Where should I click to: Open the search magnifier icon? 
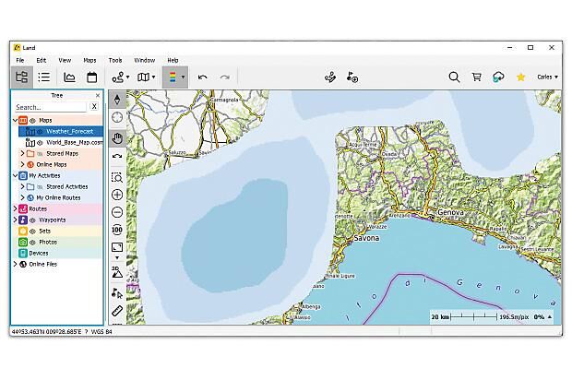click(x=454, y=77)
